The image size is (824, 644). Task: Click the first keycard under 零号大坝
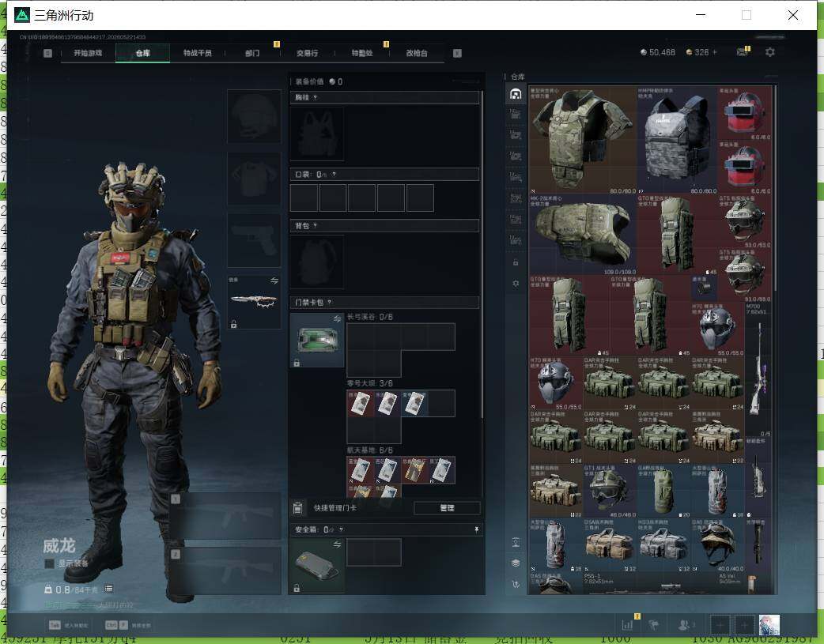(x=361, y=404)
